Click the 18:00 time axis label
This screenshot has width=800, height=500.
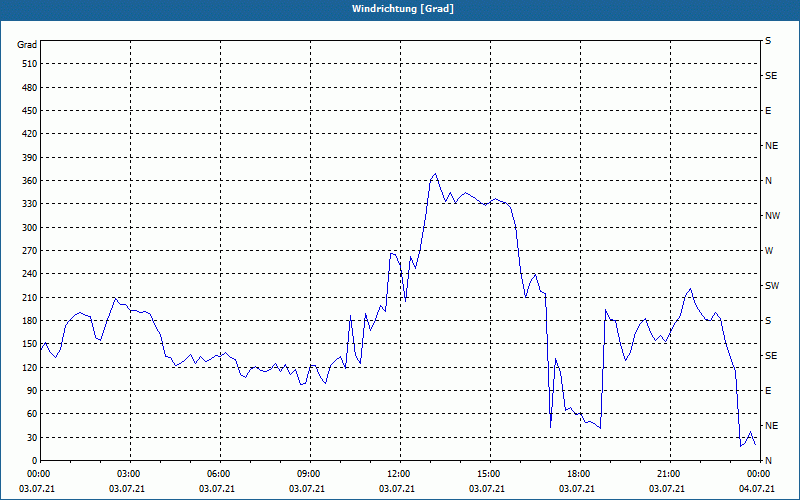(x=580, y=474)
